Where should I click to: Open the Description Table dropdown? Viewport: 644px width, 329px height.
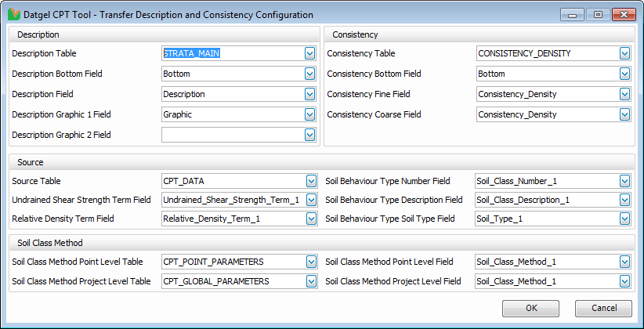coord(310,53)
